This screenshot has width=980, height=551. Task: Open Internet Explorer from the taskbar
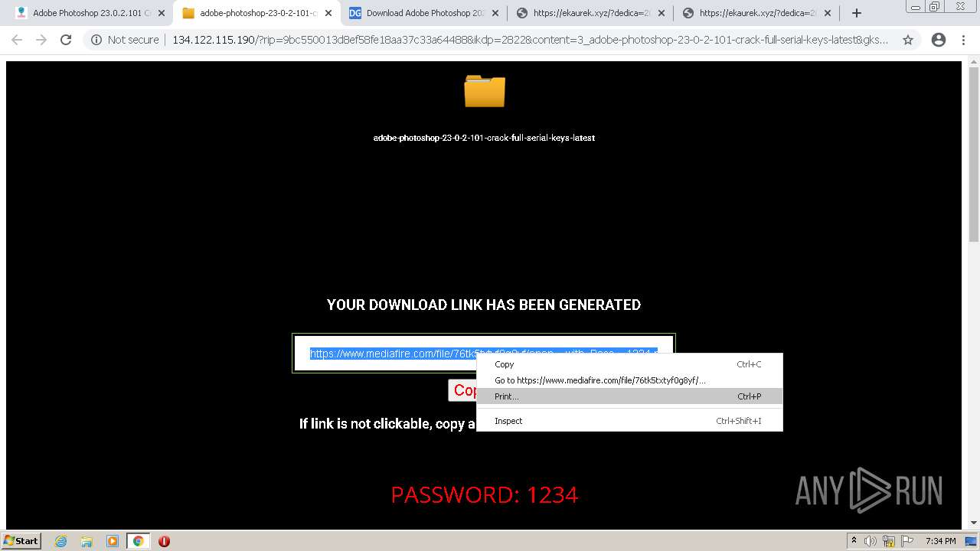point(60,541)
